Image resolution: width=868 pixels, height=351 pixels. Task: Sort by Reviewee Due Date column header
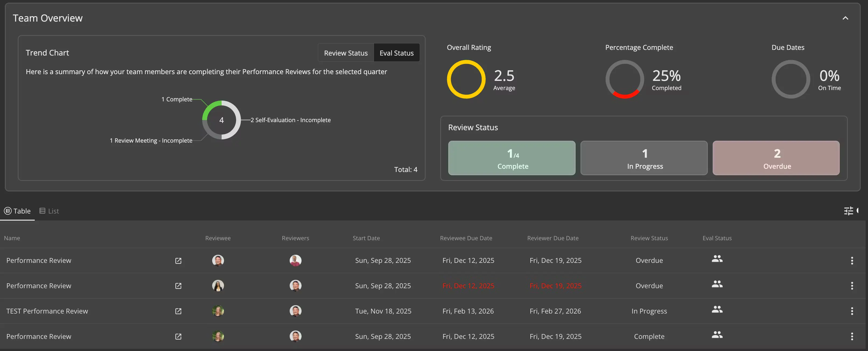click(x=466, y=238)
